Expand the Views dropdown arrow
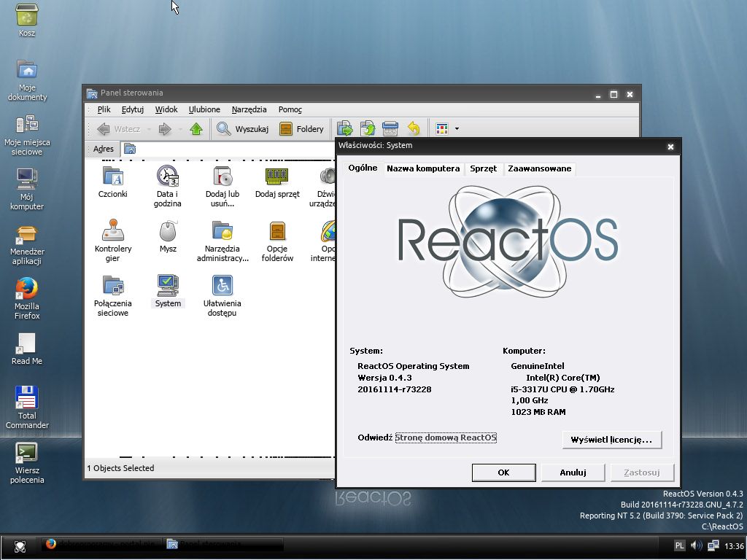The width and height of the screenshot is (747, 560). 457,128
